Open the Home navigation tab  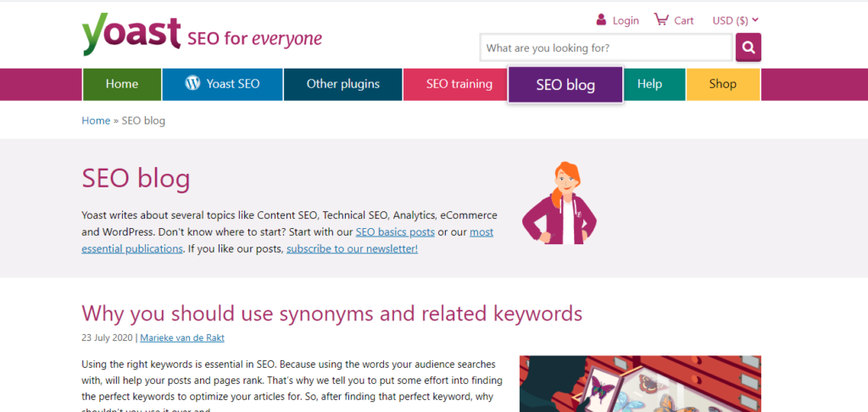pyautogui.click(x=122, y=84)
